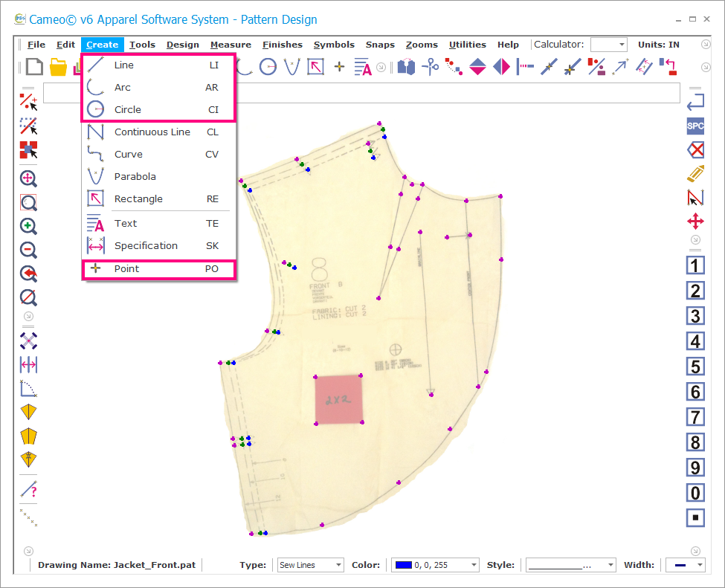Select the Circle tool in the toolbar
This screenshot has height=588, width=725.
pos(268,67)
